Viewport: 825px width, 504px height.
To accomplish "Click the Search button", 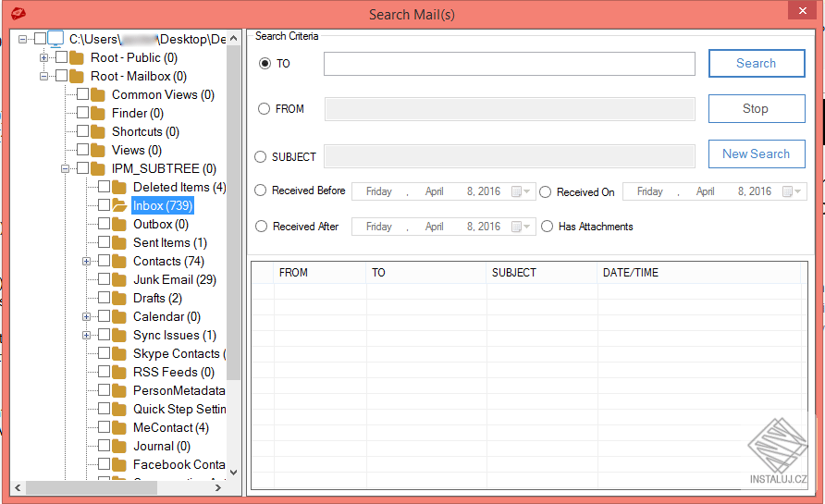I will (757, 63).
